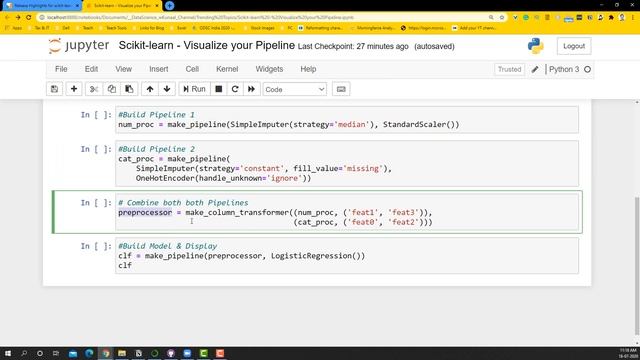Click the notebook vertical scrollbar
The height and width of the screenshot is (360, 640).
tap(637, 265)
